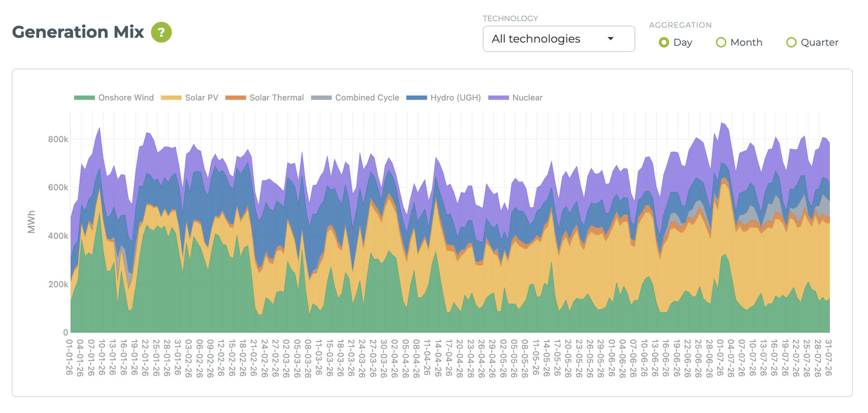Toggle the Combined Cycle legend label
Image resolution: width=868 pixels, height=413 pixels.
367,97
